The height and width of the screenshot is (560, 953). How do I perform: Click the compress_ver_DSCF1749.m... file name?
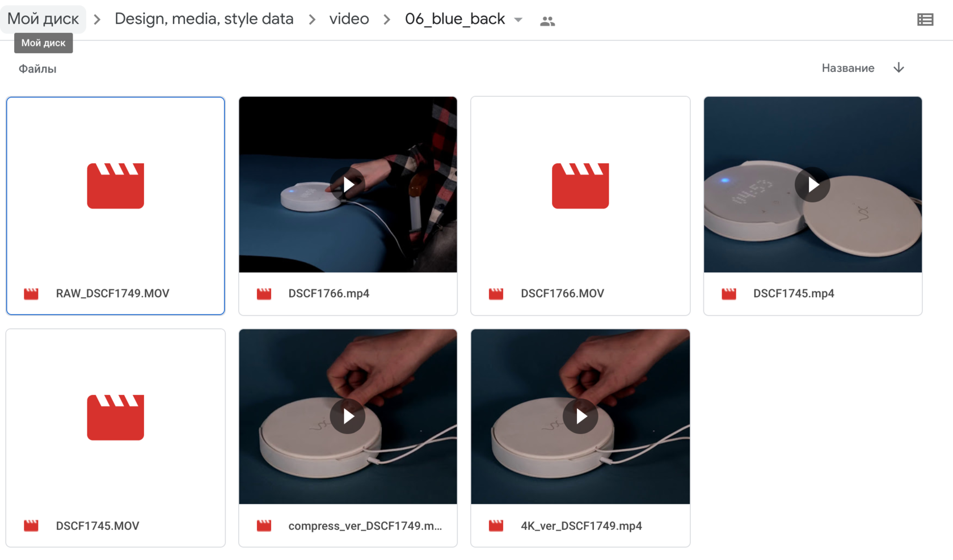(x=365, y=526)
